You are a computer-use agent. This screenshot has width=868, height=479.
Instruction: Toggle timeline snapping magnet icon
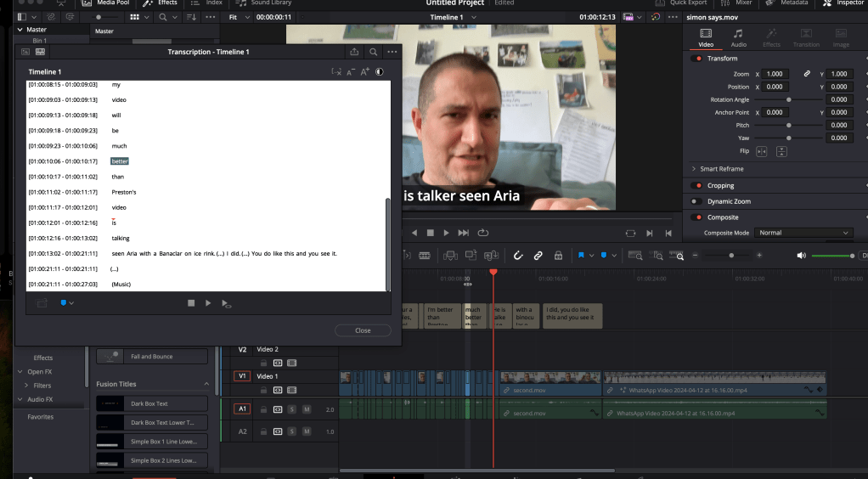coord(517,256)
